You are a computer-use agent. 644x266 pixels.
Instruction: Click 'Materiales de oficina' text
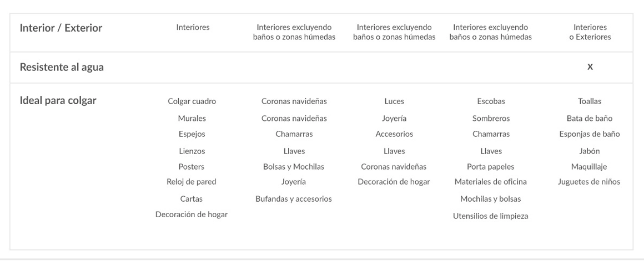[491, 182]
